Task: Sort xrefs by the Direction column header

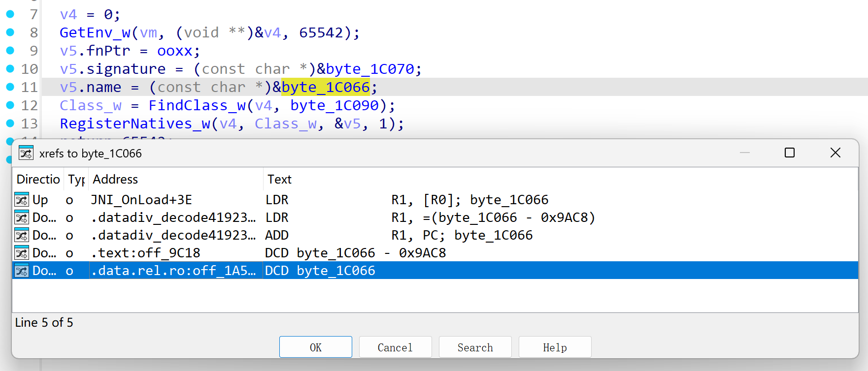Action: [x=38, y=180]
